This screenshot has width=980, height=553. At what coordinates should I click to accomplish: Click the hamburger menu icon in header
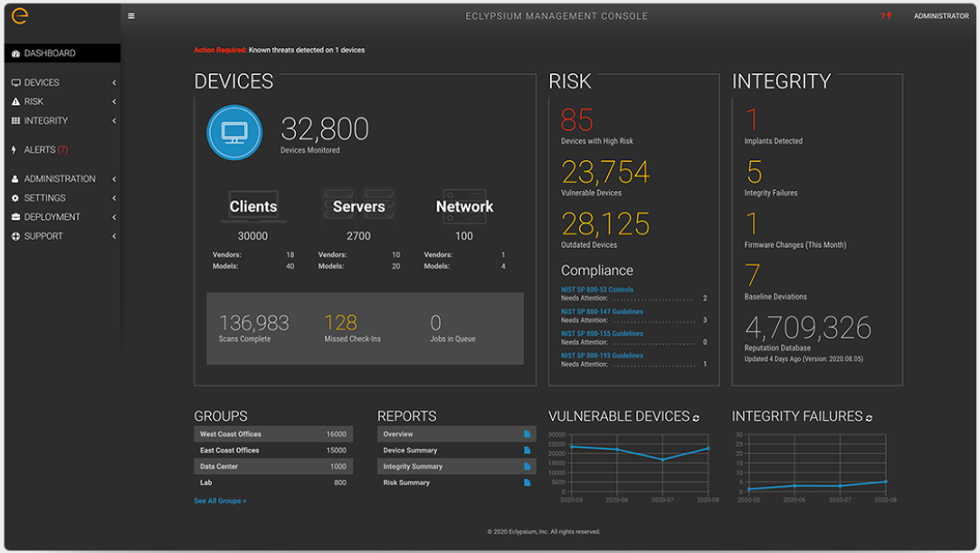tap(131, 16)
